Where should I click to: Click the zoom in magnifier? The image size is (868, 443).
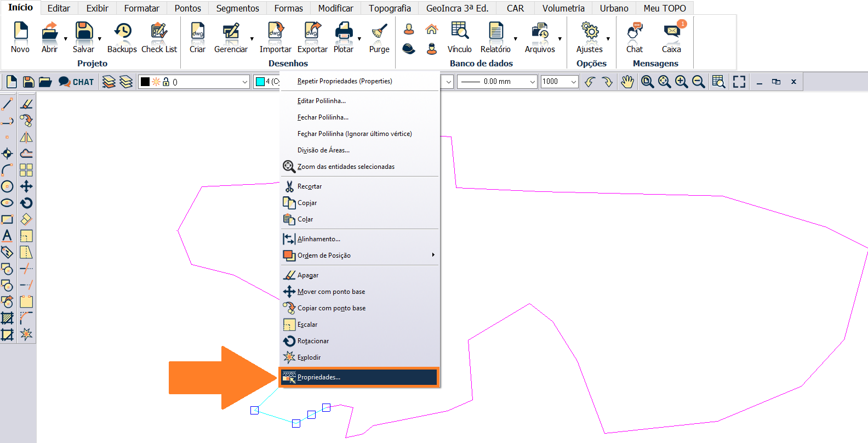(681, 82)
